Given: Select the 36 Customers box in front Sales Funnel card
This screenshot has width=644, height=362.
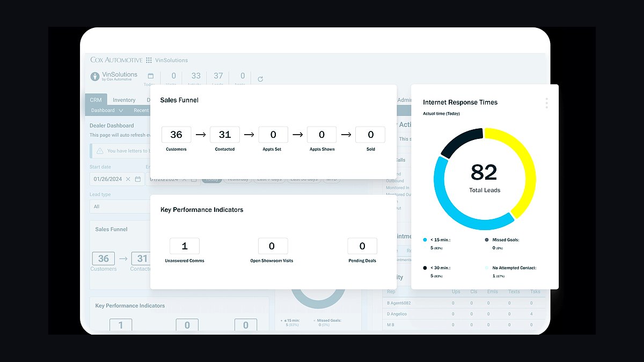Looking at the screenshot, I should [176, 135].
